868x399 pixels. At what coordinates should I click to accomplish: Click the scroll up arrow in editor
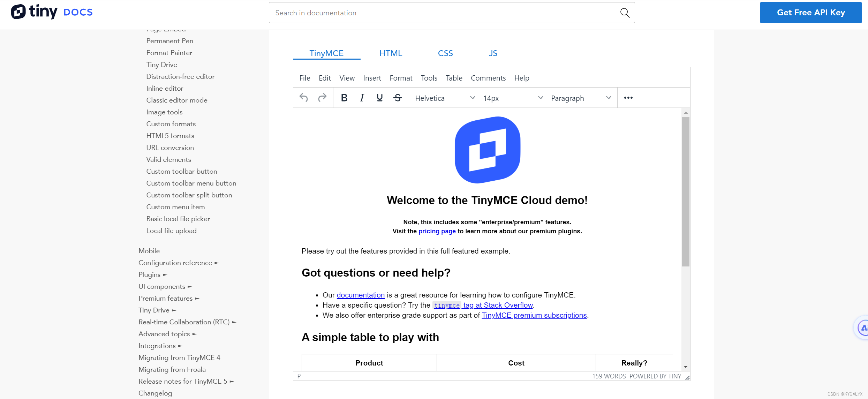pos(686,113)
